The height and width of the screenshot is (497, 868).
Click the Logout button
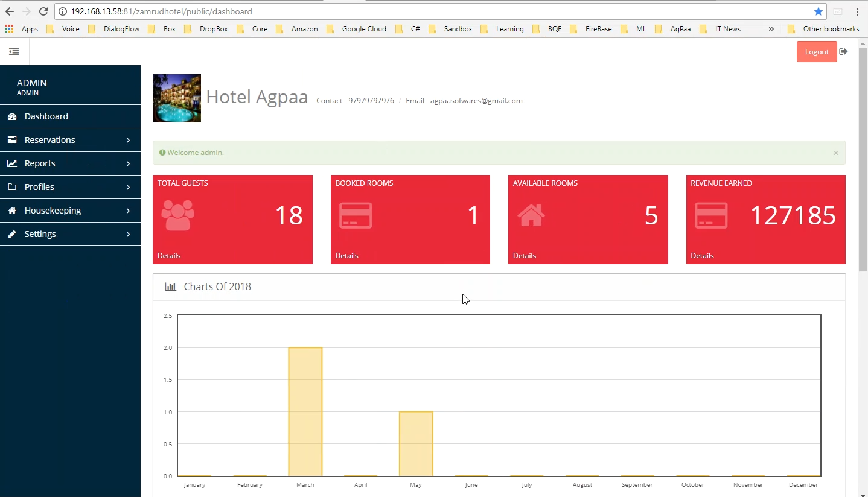pyautogui.click(x=816, y=51)
